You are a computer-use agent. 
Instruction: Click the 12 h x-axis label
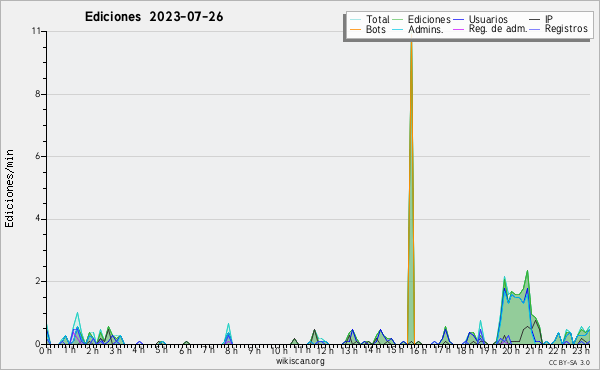(x=325, y=350)
